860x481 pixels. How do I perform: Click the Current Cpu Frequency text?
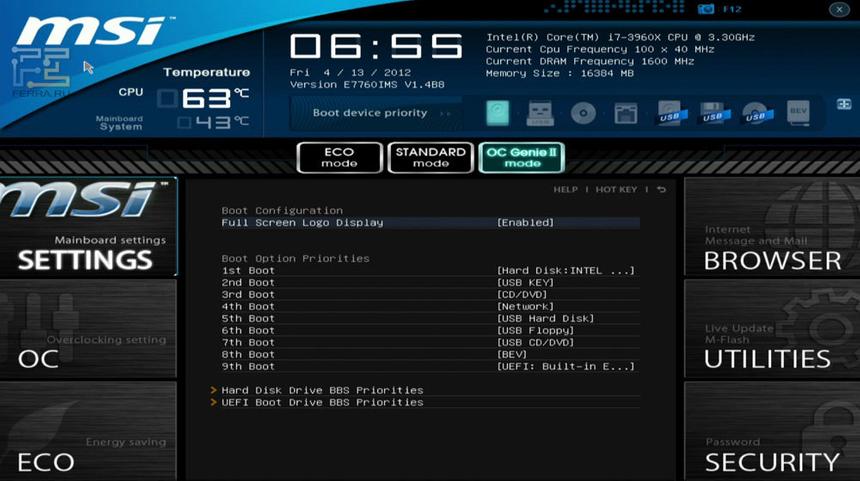pos(599,49)
